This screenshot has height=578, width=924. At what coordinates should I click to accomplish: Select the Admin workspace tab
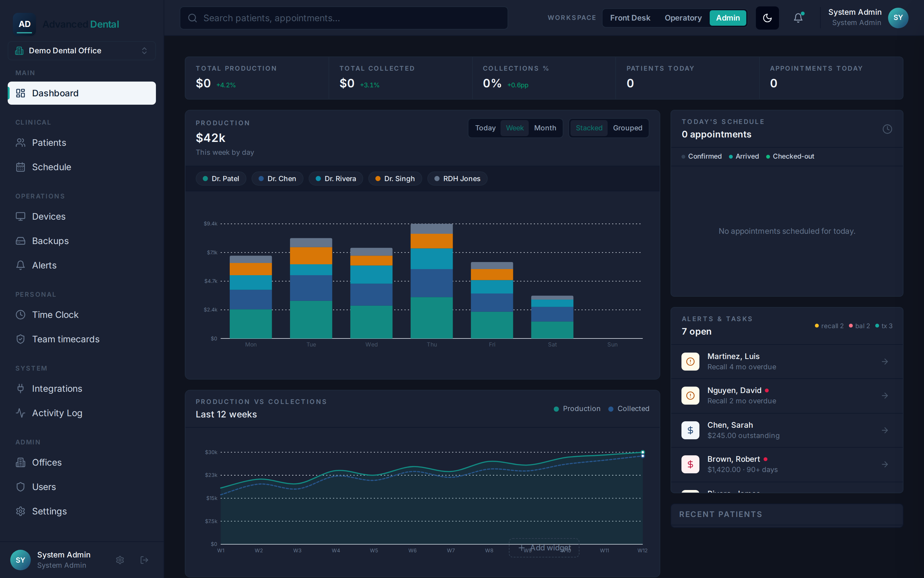pos(728,18)
